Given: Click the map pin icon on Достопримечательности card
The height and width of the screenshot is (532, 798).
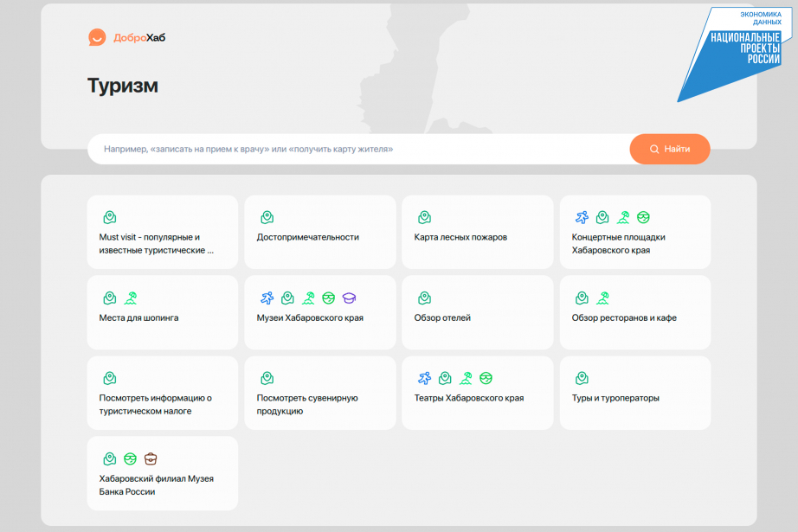Looking at the screenshot, I should pos(267,218).
